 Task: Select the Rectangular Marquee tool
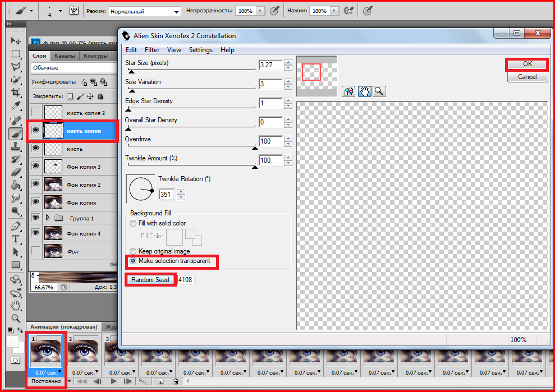pos(16,54)
